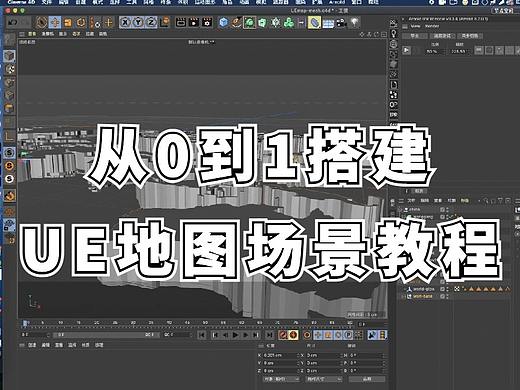520x390 pixels.
Task: Open the spline pen tool icon
Action: (236, 22)
